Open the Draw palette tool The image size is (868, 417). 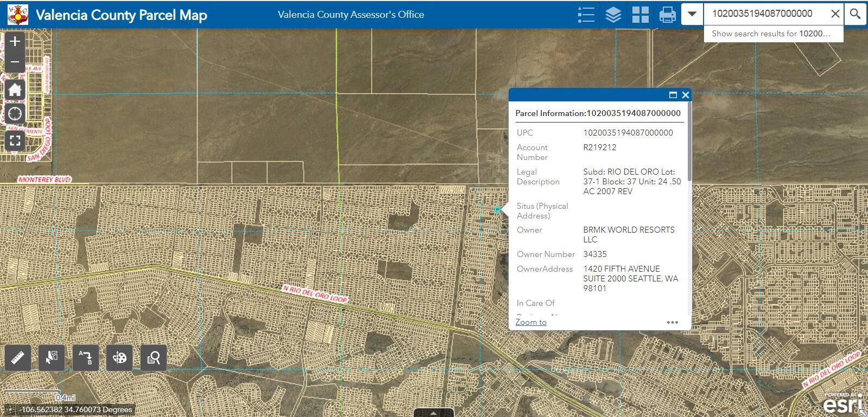pyautogui.click(x=119, y=358)
